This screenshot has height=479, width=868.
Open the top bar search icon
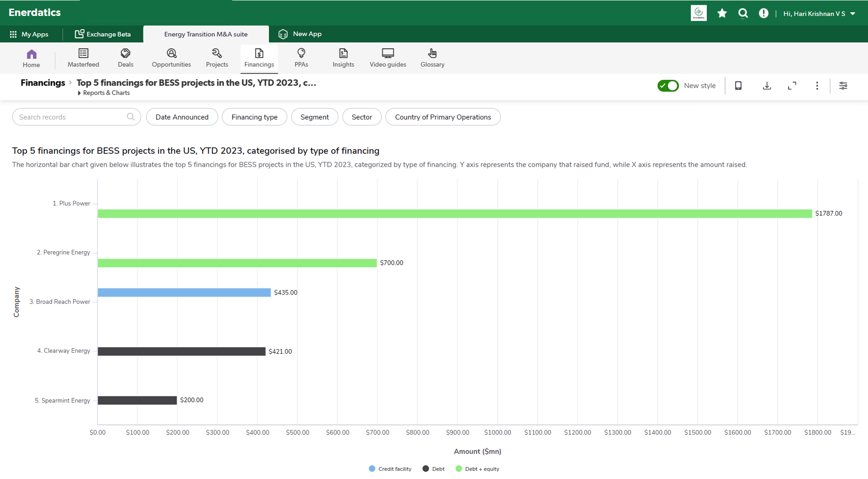pos(743,13)
